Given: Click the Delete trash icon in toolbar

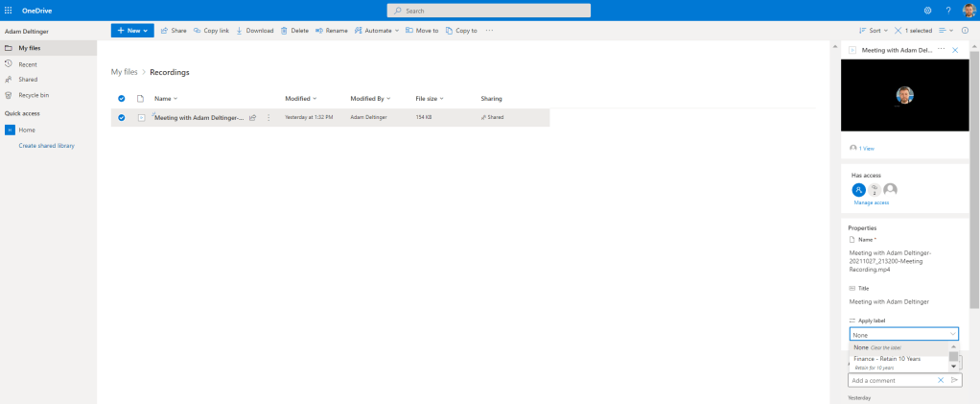Looking at the screenshot, I should coord(294,31).
